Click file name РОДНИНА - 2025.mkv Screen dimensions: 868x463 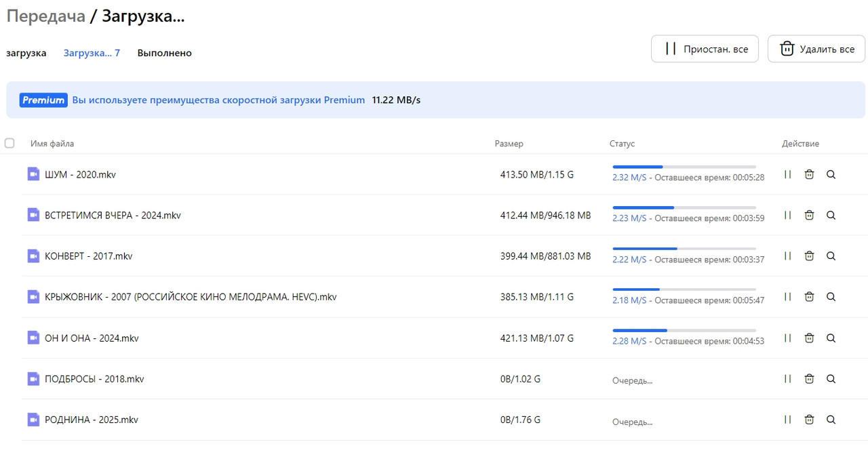[92, 420]
